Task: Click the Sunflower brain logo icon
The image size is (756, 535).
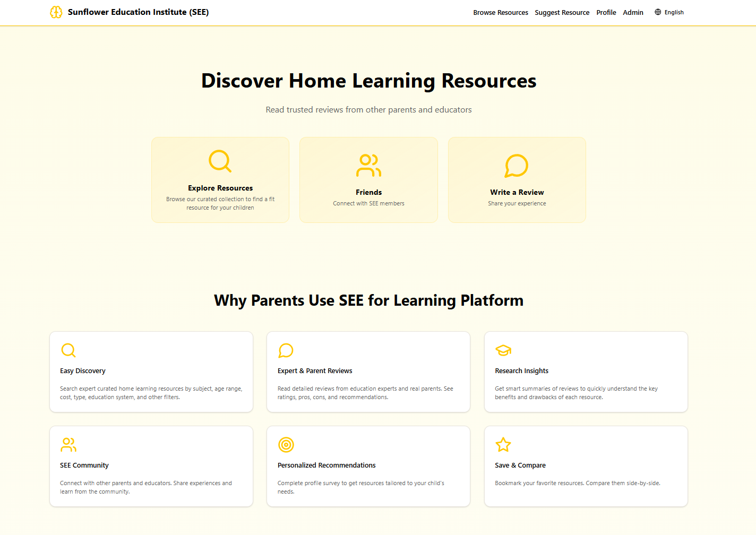Action: [x=56, y=12]
